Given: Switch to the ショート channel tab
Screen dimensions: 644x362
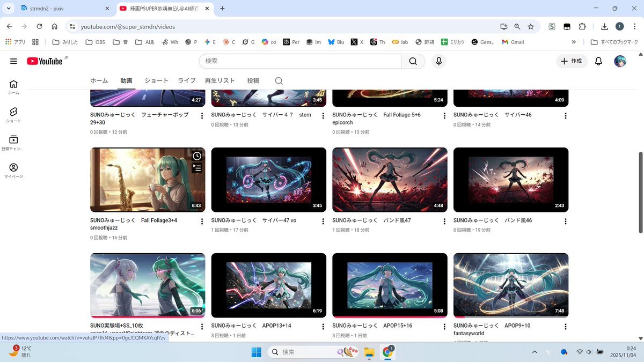Looking at the screenshot, I should 156,81.
